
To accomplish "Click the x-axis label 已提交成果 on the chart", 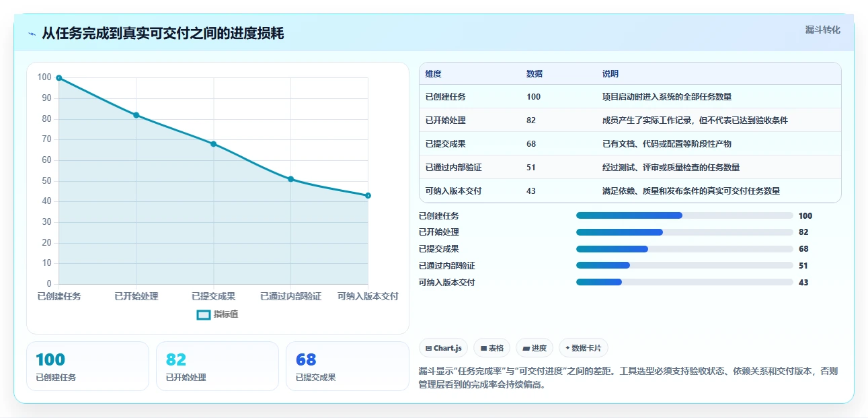I will tap(214, 296).
